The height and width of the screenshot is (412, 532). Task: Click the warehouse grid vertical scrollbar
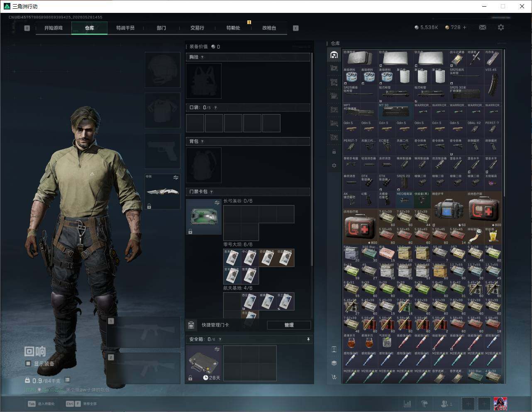(504, 123)
